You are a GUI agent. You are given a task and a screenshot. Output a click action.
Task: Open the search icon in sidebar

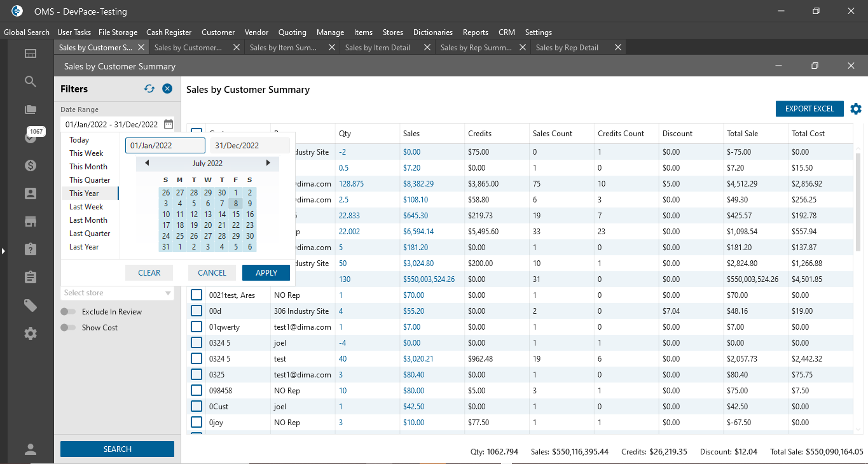click(31, 81)
